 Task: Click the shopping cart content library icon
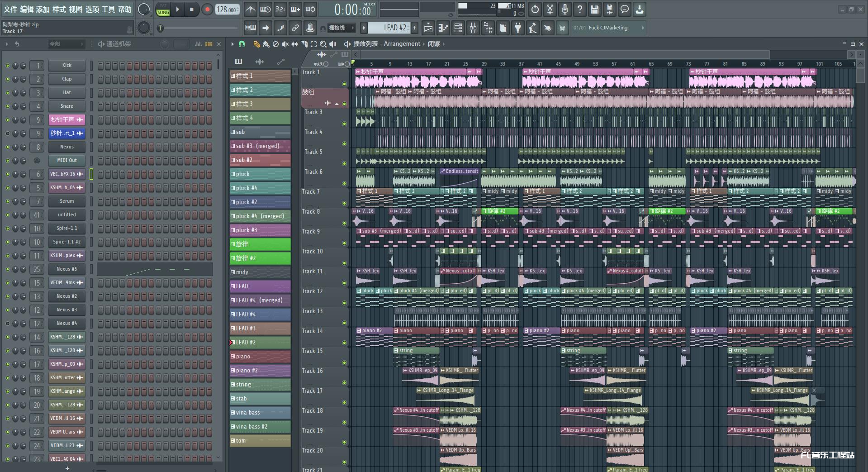pyautogui.click(x=562, y=28)
